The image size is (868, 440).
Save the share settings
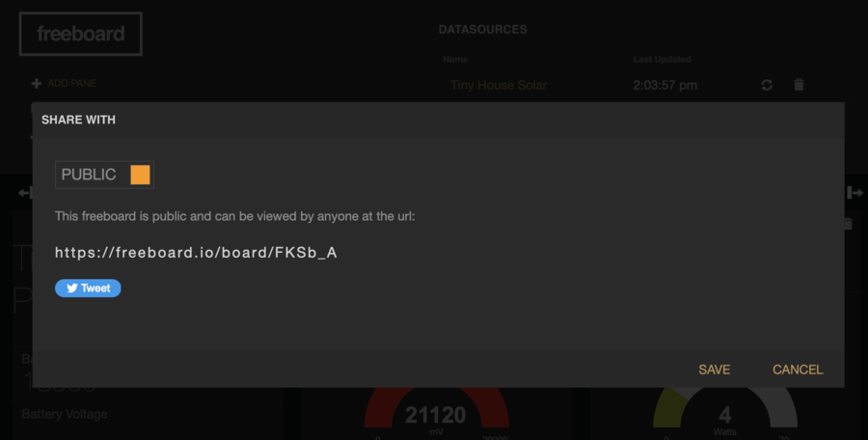click(x=714, y=370)
